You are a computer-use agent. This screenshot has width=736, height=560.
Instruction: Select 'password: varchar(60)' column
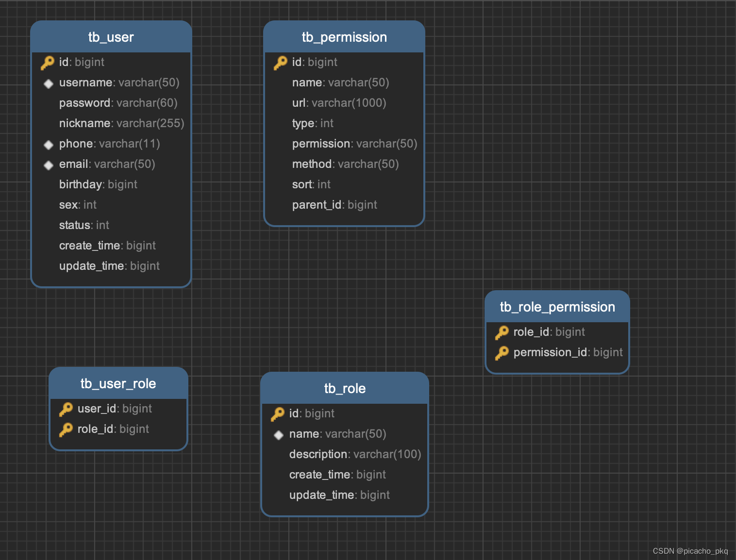[111, 103]
